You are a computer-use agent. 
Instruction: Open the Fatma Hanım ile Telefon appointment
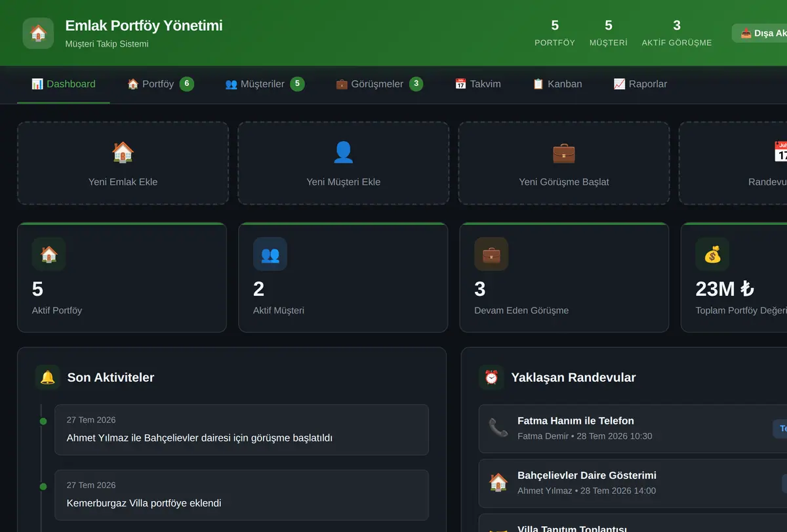(x=633, y=428)
